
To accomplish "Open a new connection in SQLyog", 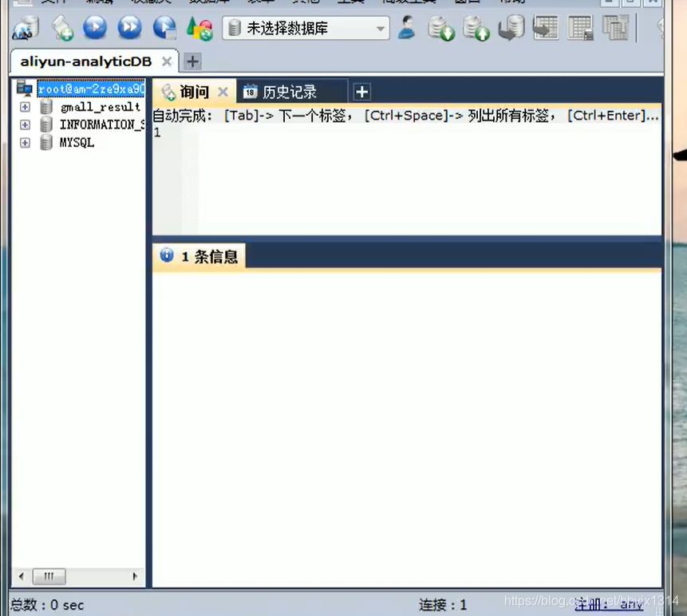I will click(24, 28).
